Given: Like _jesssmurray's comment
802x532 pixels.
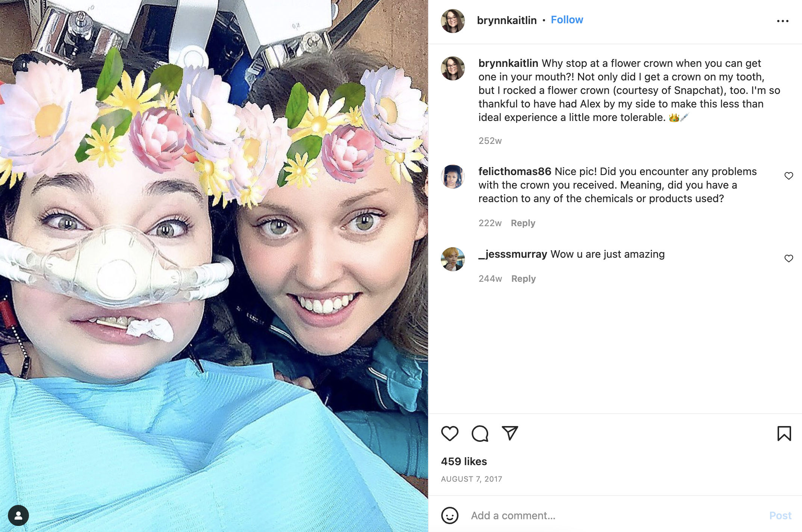Looking at the screenshot, I should click(x=788, y=258).
